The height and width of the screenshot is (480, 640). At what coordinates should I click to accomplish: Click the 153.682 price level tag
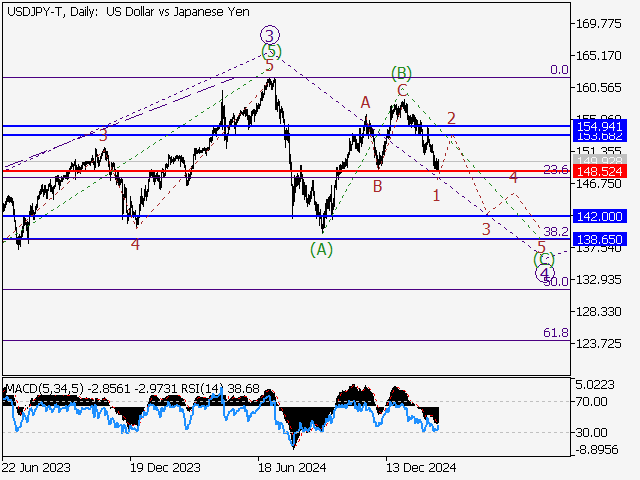600,135
